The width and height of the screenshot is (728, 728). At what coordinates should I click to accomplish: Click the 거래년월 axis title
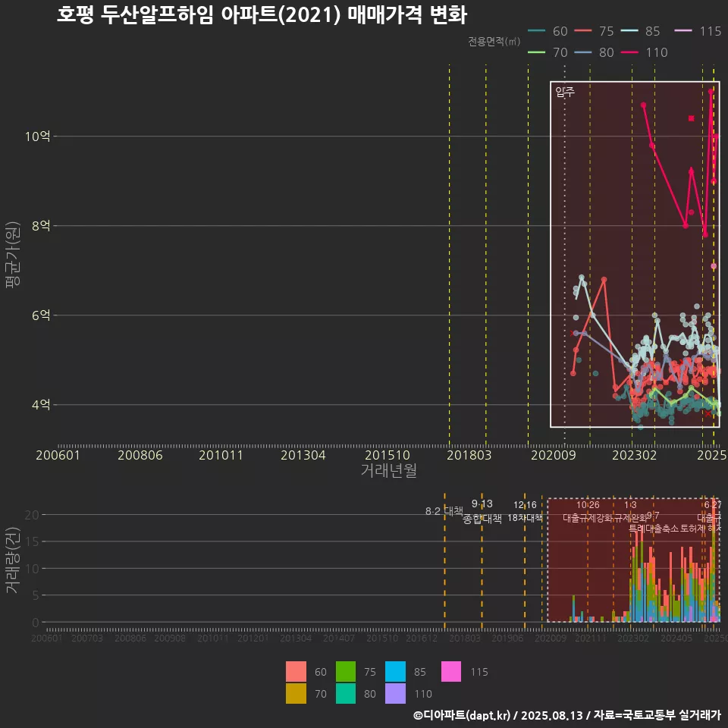[388, 470]
